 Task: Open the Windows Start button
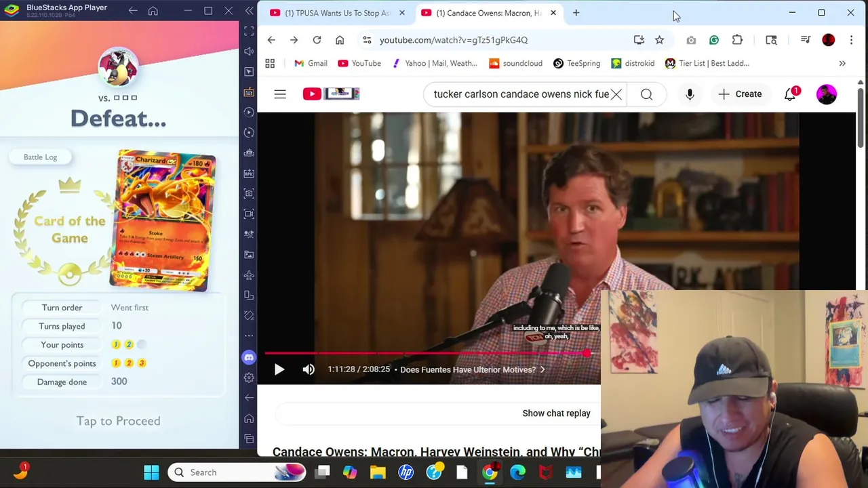click(151, 472)
